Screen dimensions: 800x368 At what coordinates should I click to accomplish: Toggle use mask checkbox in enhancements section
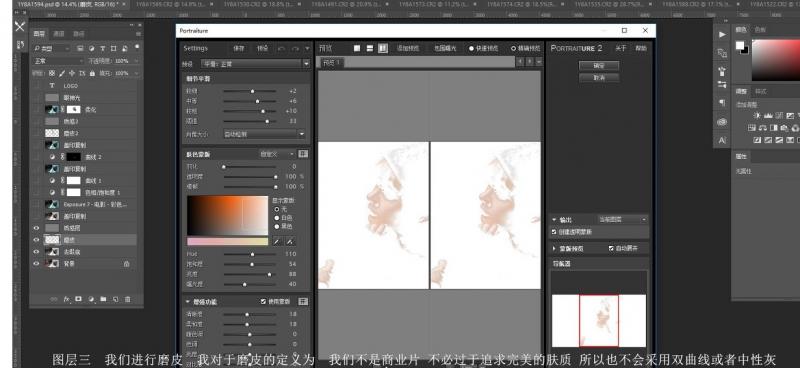pyautogui.click(x=263, y=302)
